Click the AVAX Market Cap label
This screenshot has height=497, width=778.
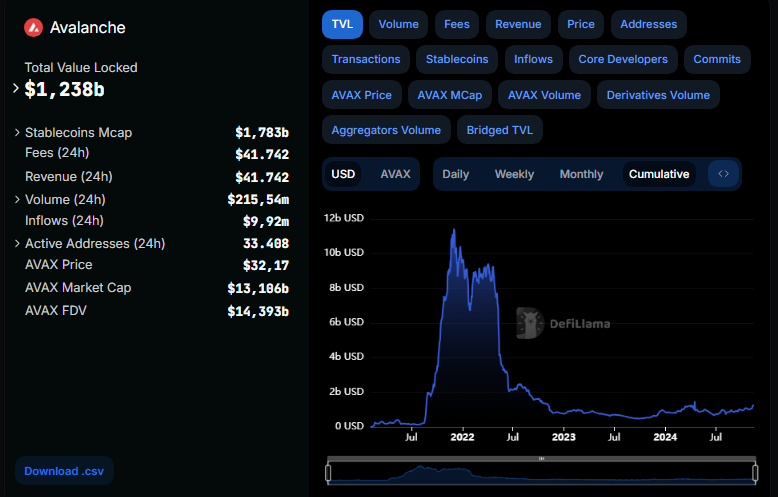(x=78, y=288)
